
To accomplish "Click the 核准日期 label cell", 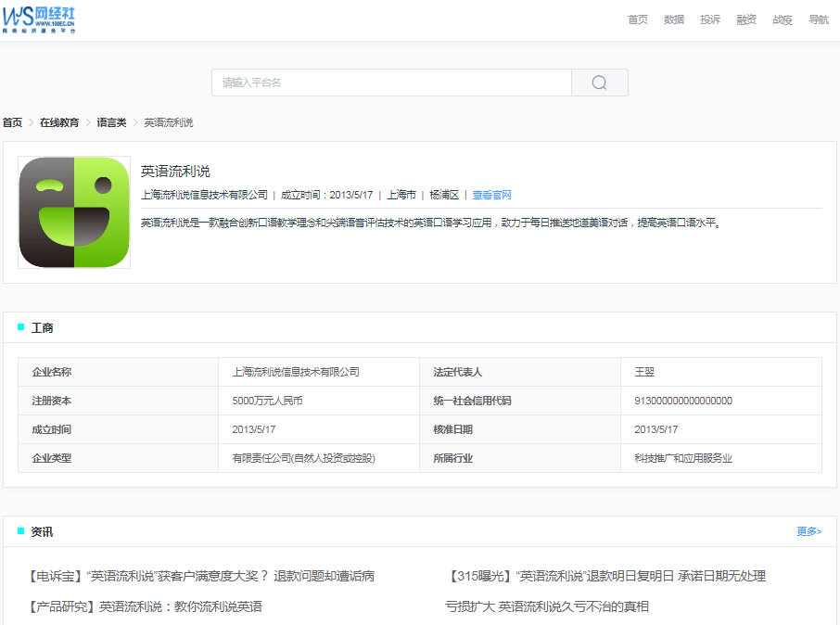I will 520,429.
